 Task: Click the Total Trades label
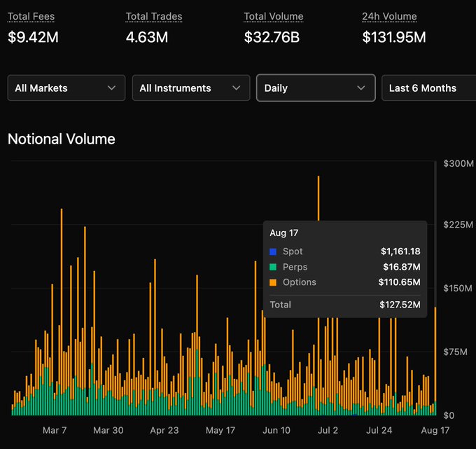pyautogui.click(x=154, y=16)
